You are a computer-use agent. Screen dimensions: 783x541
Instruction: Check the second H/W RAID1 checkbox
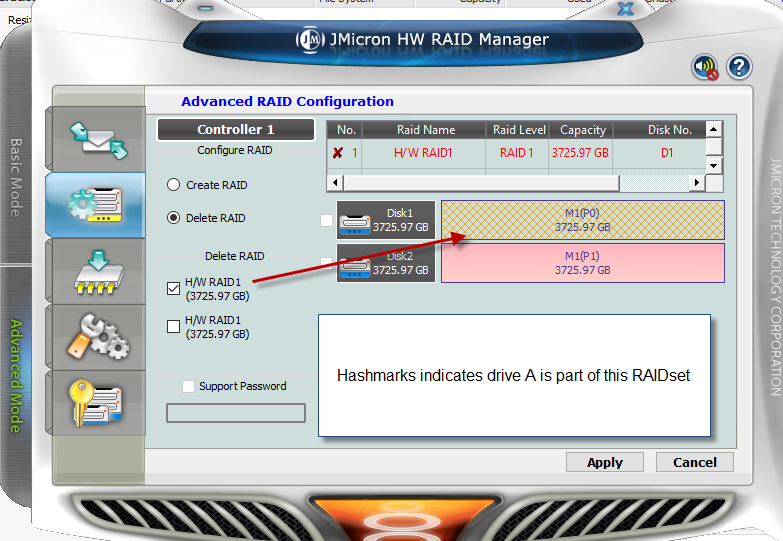pyautogui.click(x=173, y=326)
